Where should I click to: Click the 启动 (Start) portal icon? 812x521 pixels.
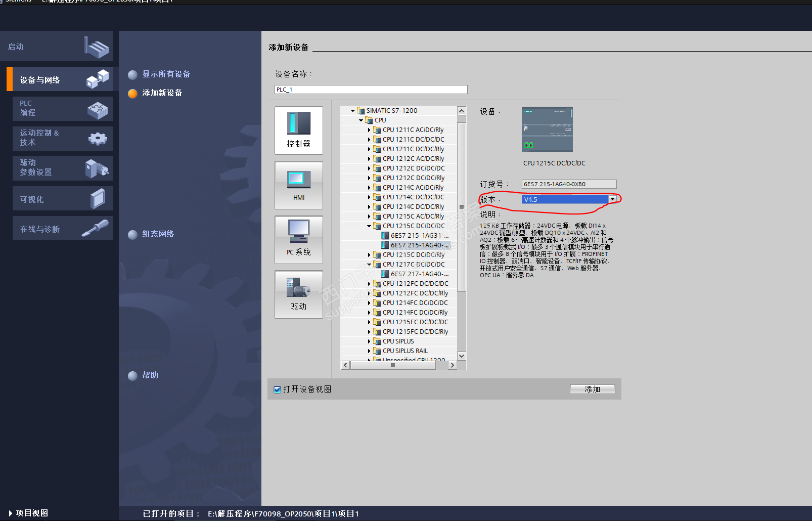[97, 47]
